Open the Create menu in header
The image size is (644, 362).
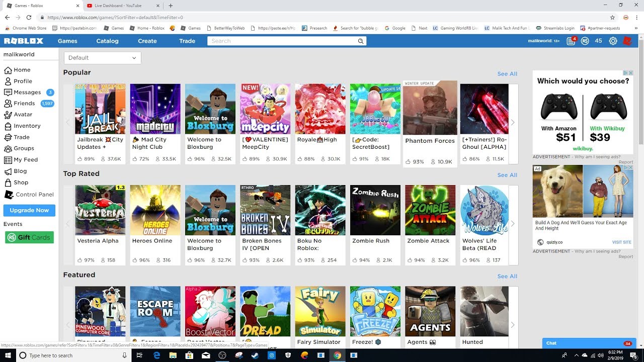pyautogui.click(x=147, y=41)
